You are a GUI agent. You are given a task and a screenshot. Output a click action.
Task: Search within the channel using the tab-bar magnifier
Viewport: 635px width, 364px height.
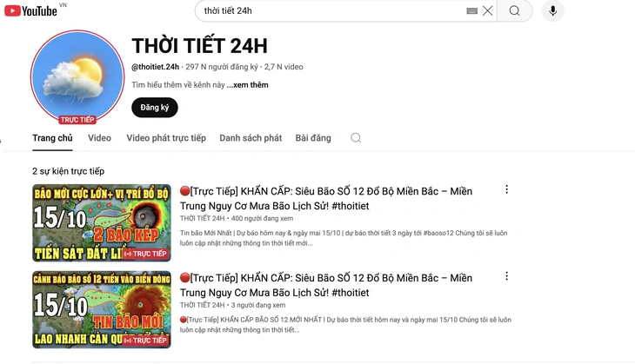pos(356,138)
